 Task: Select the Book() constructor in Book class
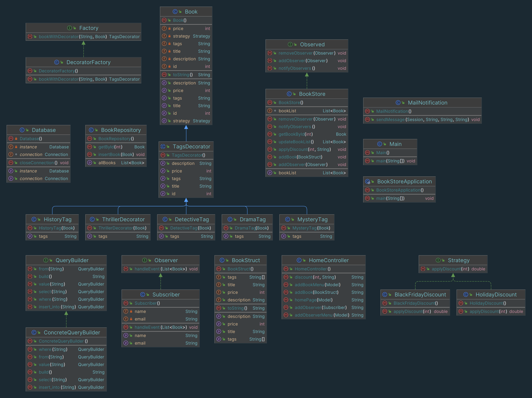[186, 20]
